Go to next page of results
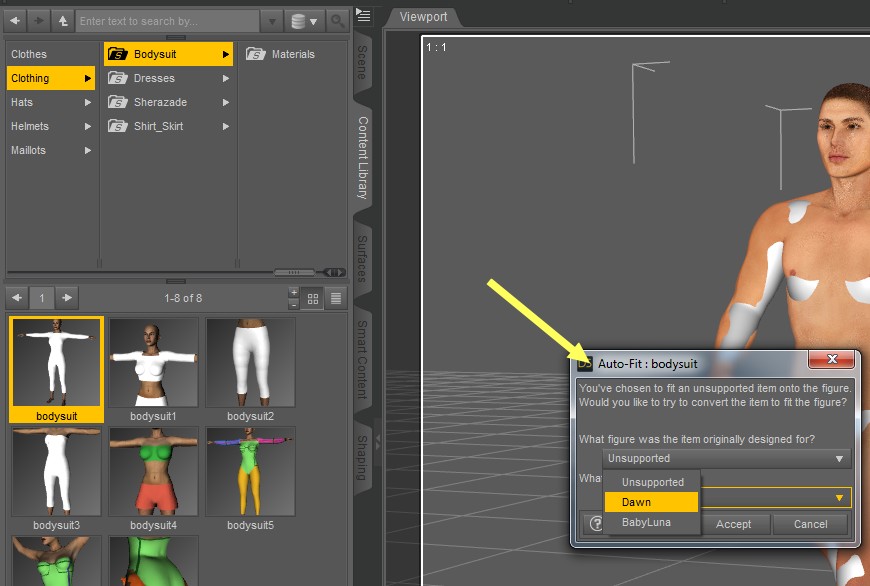The height and width of the screenshot is (586, 870). pos(67,298)
